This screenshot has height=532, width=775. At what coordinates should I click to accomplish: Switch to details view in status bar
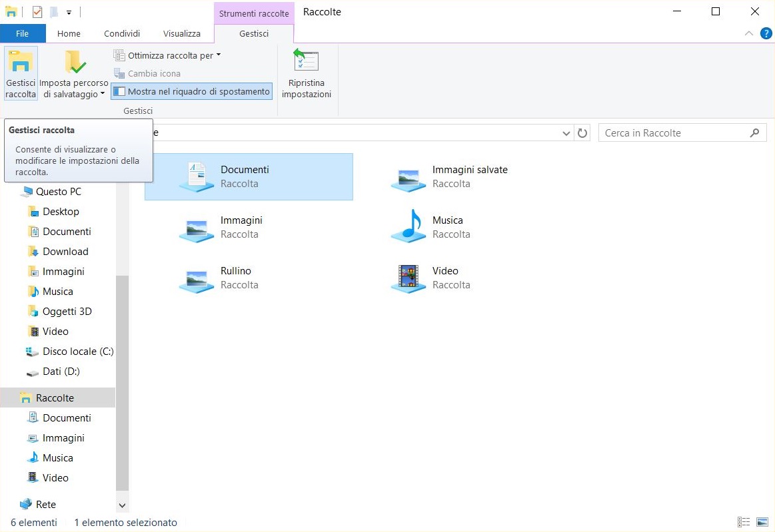coord(744,523)
